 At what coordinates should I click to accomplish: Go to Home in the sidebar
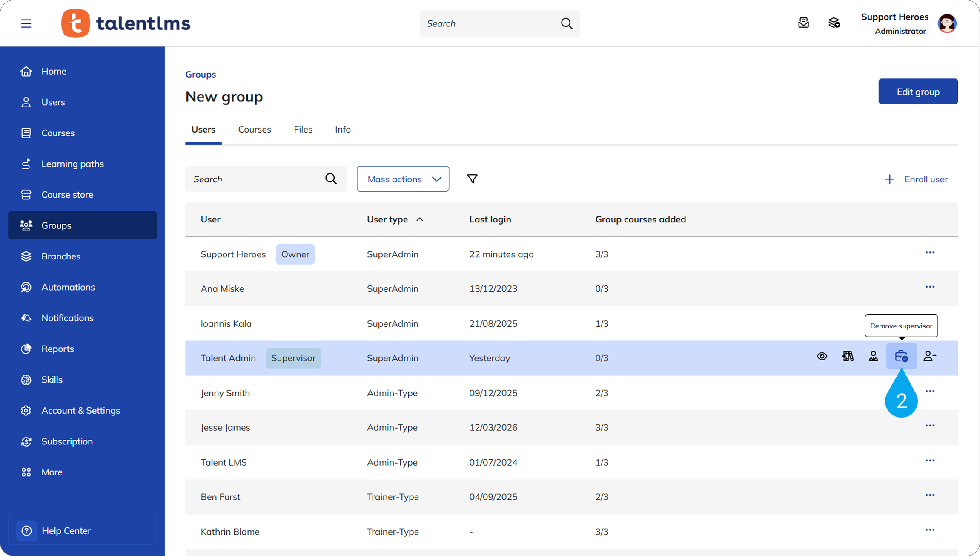(83, 71)
